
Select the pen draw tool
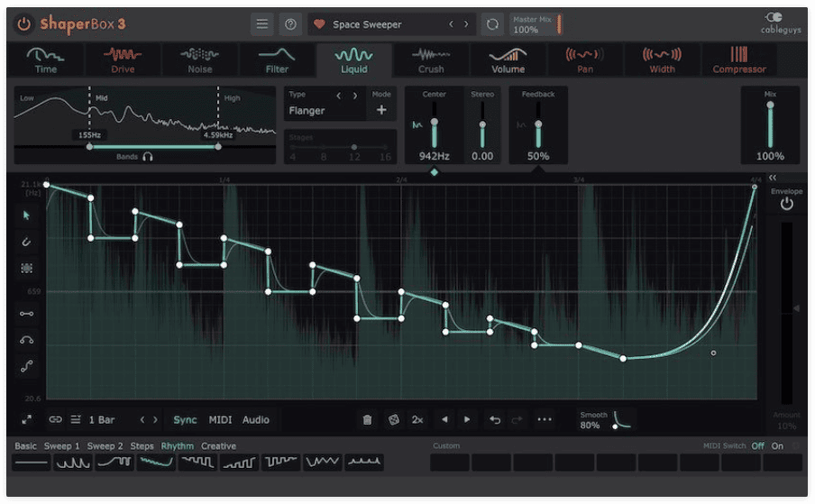(x=26, y=242)
